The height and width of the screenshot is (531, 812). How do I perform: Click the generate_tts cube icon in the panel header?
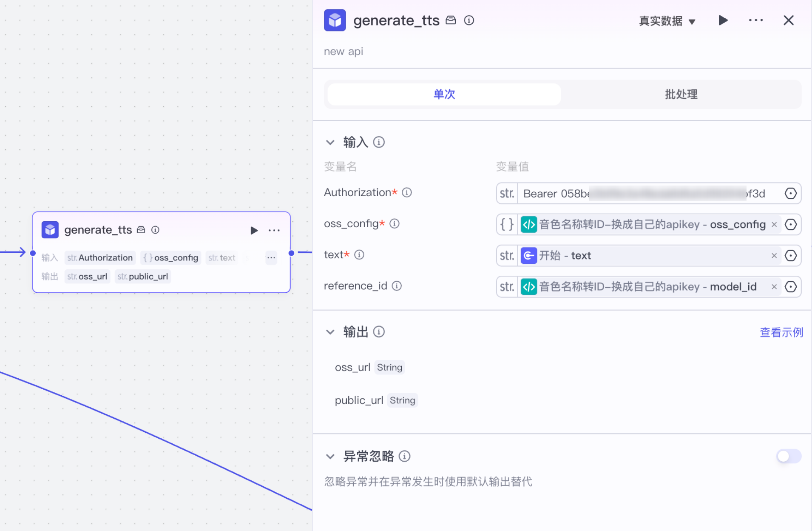(x=335, y=20)
